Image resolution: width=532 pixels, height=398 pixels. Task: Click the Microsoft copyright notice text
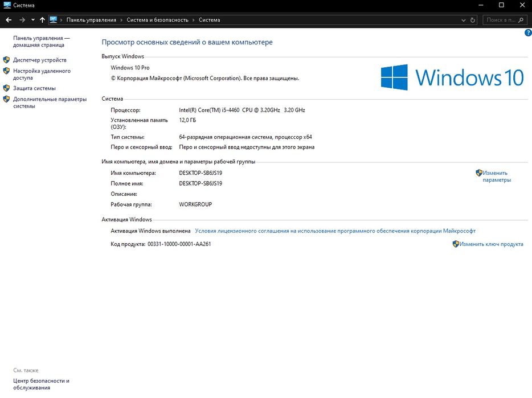coord(204,79)
